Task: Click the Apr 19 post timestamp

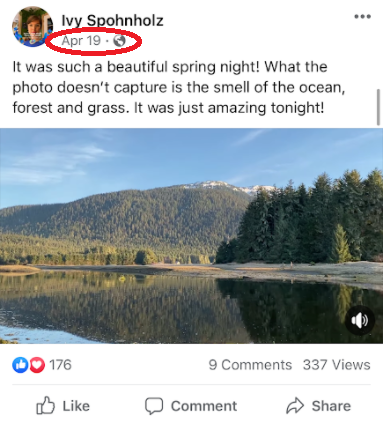Action: [x=81, y=41]
